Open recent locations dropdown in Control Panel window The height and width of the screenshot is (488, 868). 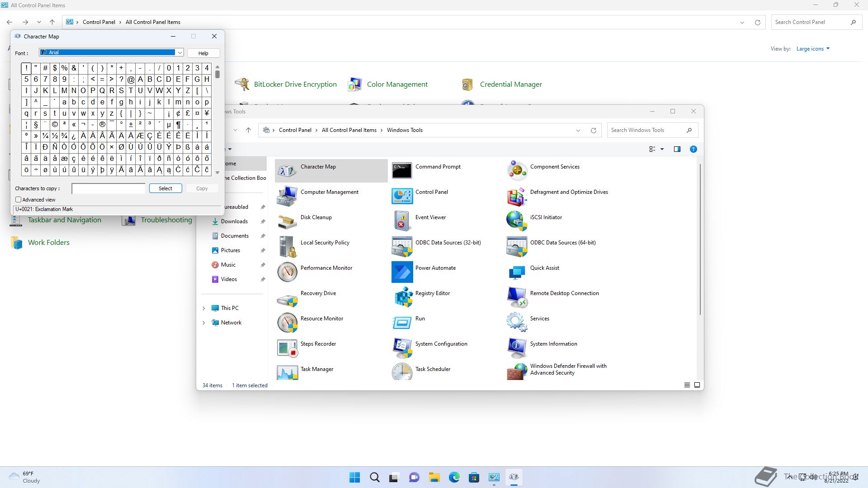tap(39, 22)
